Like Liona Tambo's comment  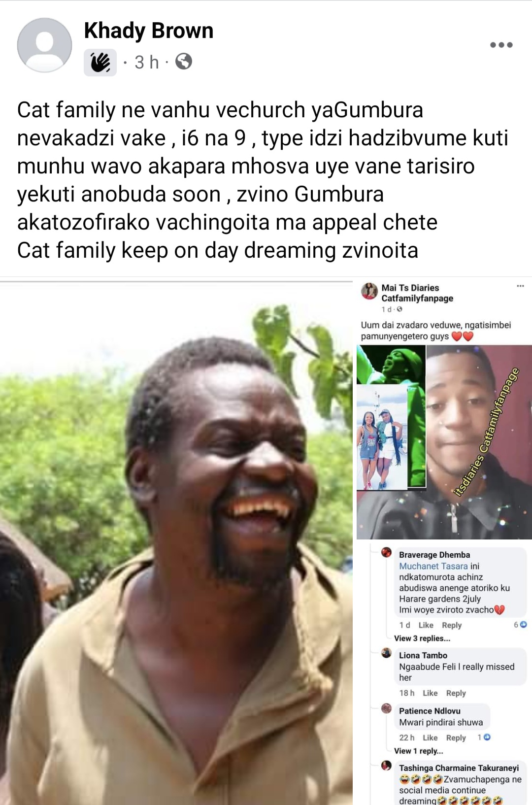(x=430, y=693)
